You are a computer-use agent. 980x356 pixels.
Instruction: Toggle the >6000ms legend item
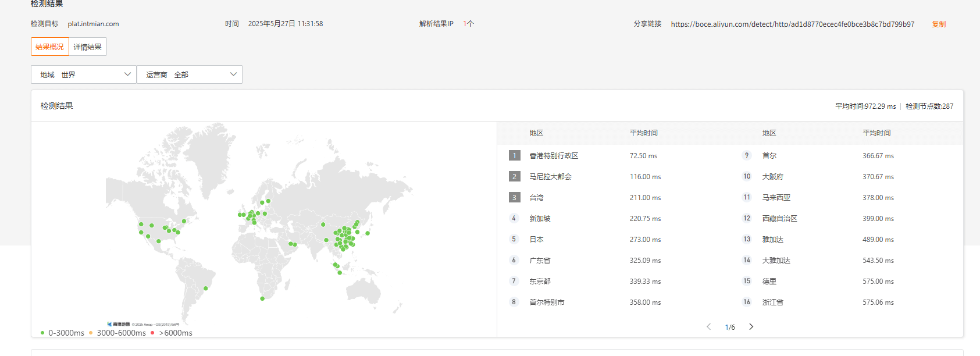point(172,333)
